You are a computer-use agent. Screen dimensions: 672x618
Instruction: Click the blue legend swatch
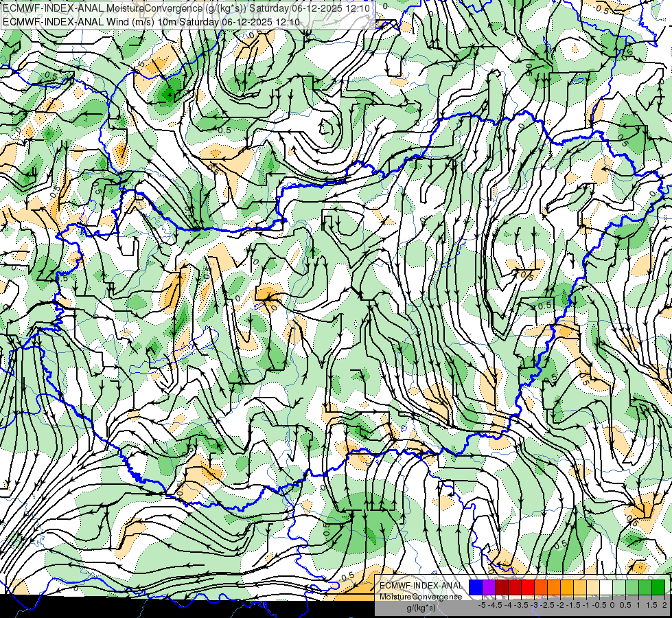(x=476, y=587)
